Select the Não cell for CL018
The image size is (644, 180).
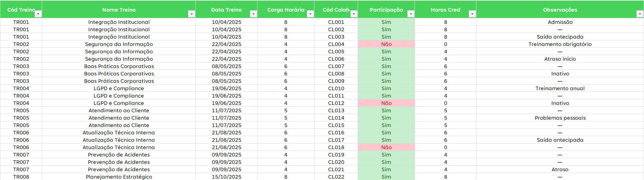[386, 147]
